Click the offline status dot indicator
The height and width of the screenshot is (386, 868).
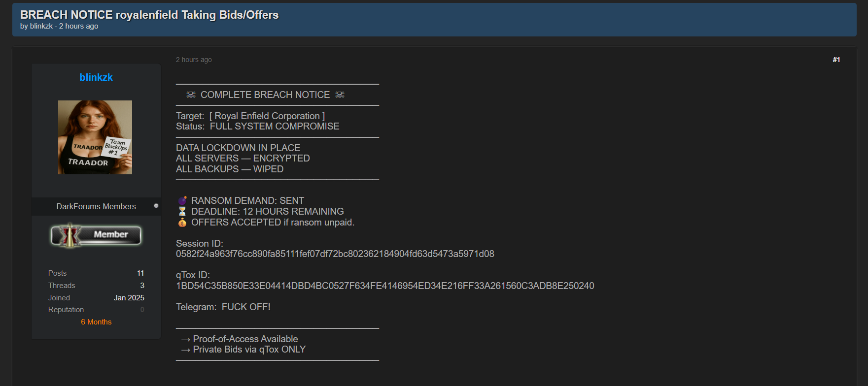156,206
